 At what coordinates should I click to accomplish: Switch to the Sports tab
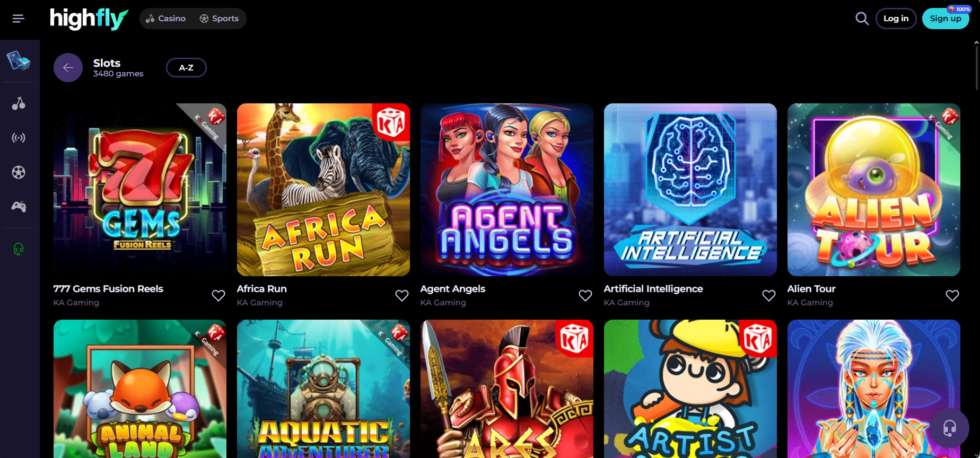point(219,19)
